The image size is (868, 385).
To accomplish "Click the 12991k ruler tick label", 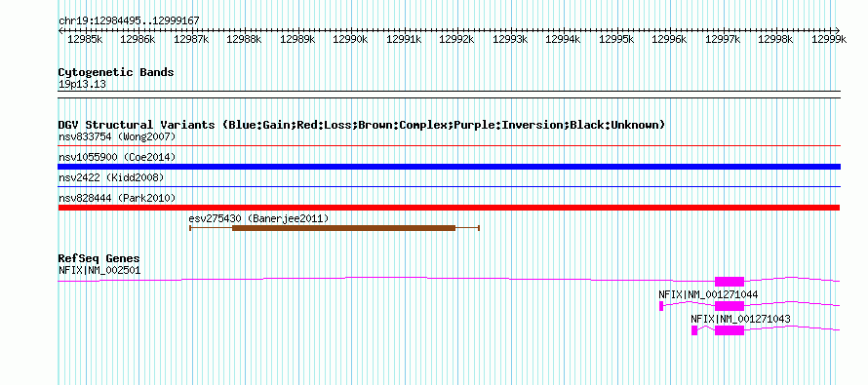I will coord(404,39).
